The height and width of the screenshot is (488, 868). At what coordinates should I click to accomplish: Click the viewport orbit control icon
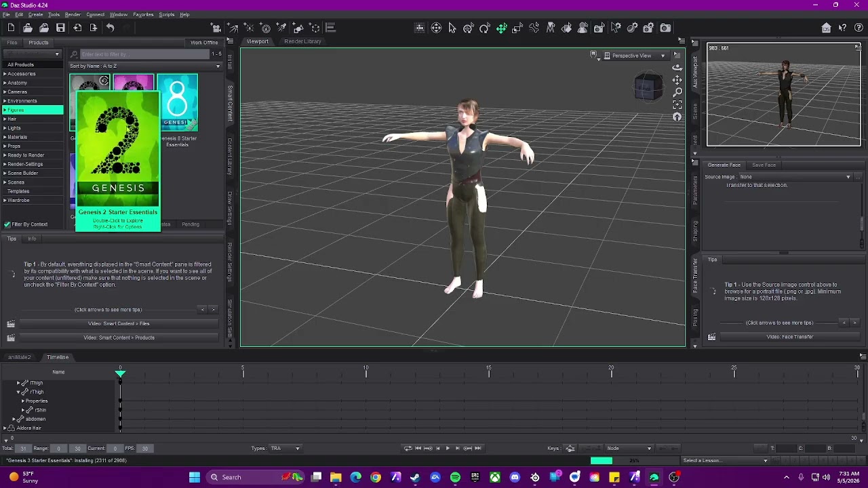[x=677, y=68]
